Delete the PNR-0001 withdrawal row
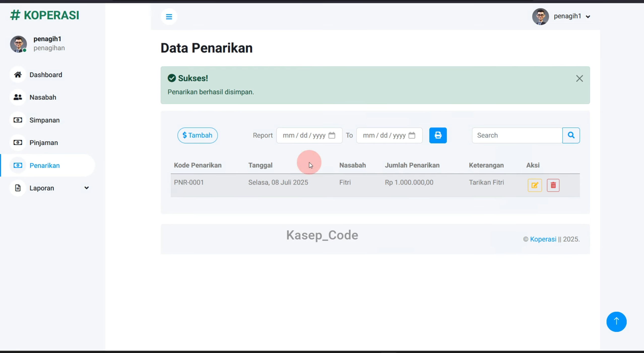 (553, 185)
